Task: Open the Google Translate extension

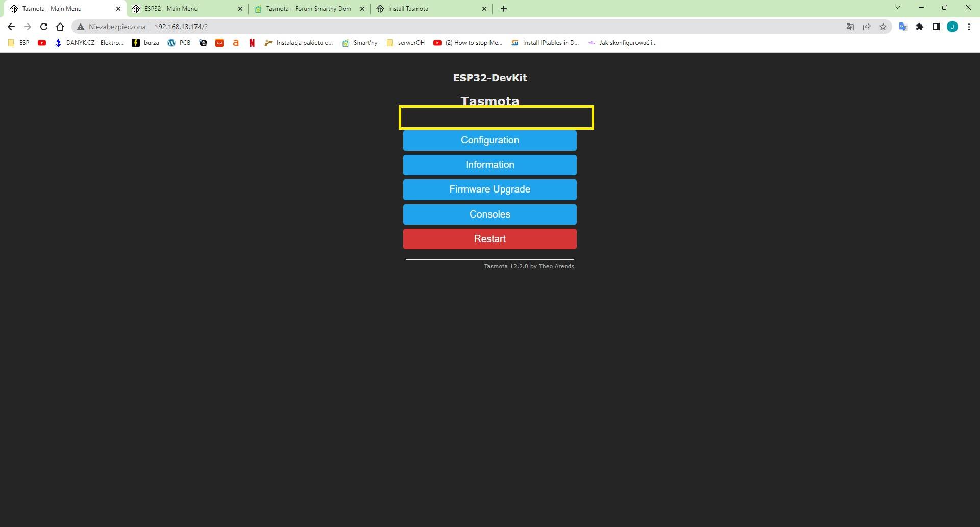Action: click(903, 27)
